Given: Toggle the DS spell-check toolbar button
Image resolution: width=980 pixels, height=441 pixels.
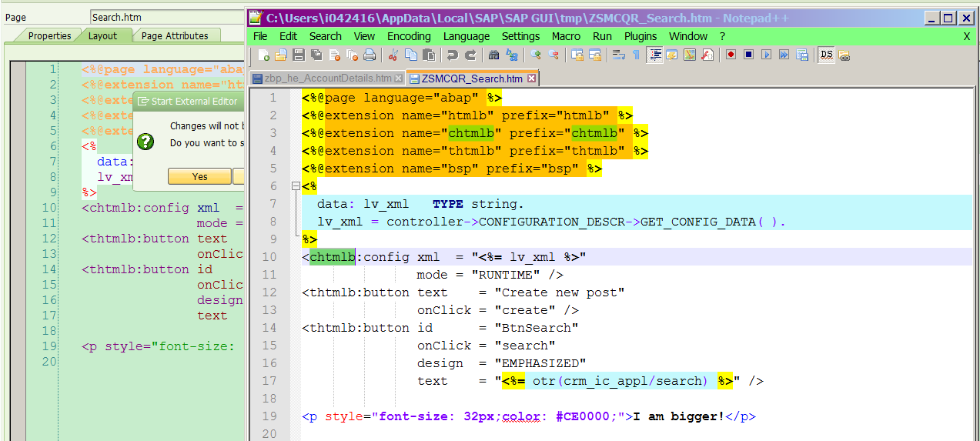Looking at the screenshot, I should click(826, 55).
